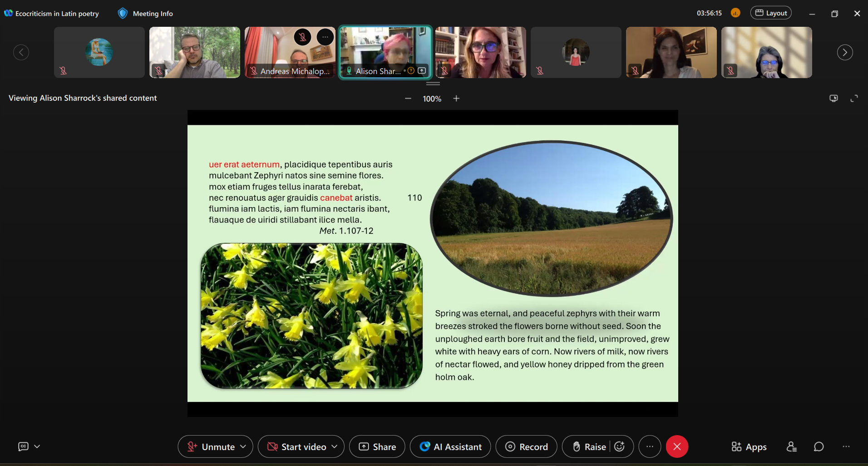Open Meeting Info
The width and height of the screenshot is (868, 466).
[x=146, y=14]
